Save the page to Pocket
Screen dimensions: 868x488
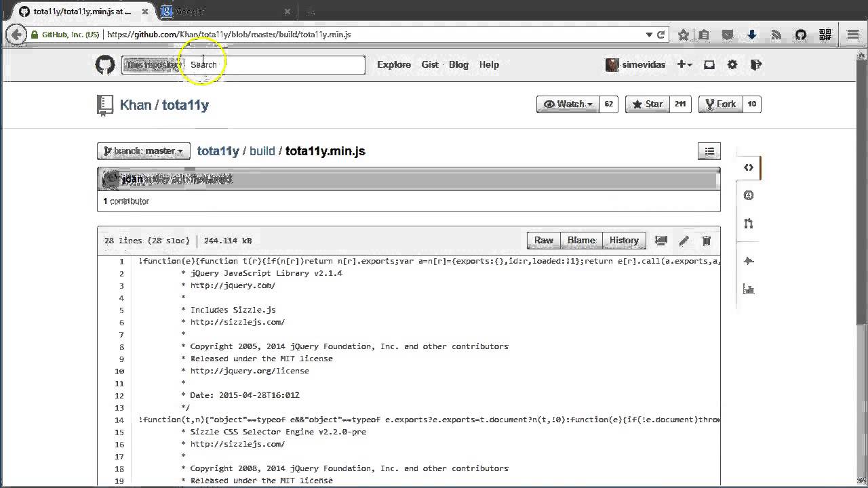[727, 35]
